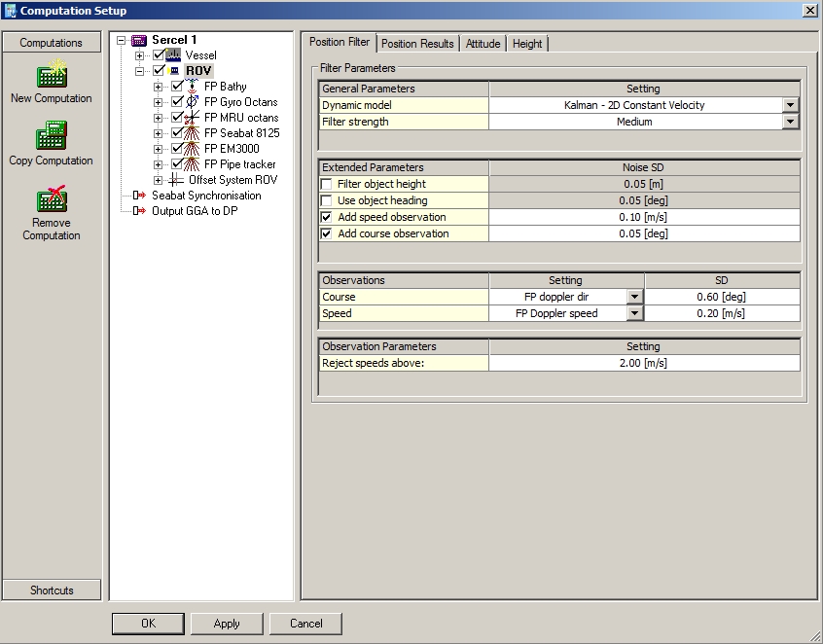This screenshot has width=823, height=644.
Task: Select the Offset System ROV node
Action: pyautogui.click(x=233, y=180)
